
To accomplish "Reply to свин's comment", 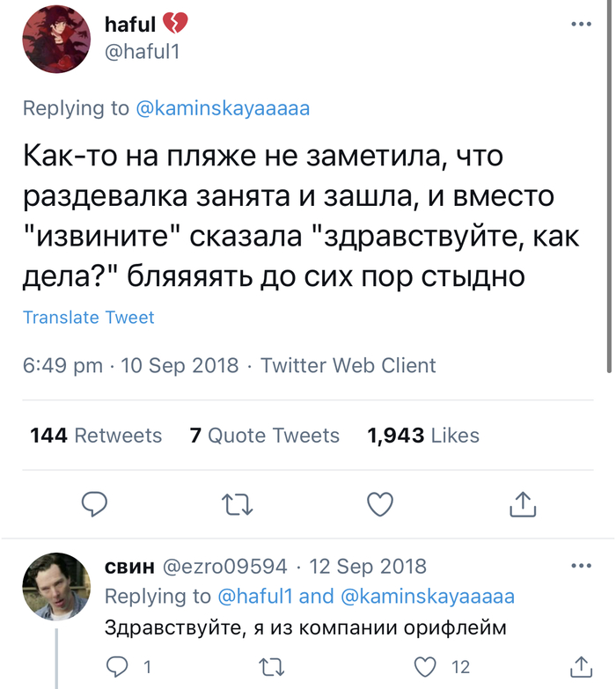I will (x=118, y=665).
